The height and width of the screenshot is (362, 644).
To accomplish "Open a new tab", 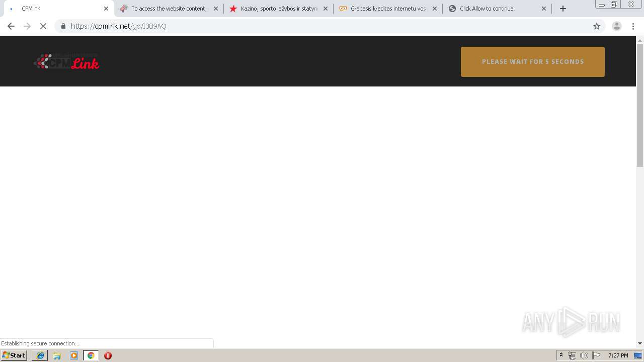I will click(563, 9).
